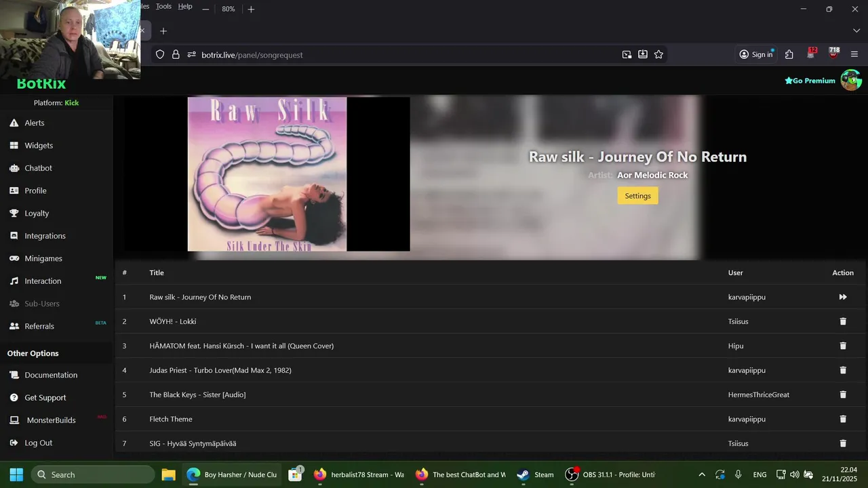
Task: Skip the currently playing Raw silk song
Action: pos(843,297)
